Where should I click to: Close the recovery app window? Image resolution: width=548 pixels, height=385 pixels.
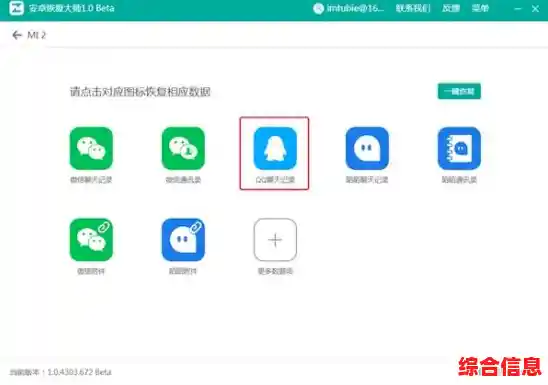[x=535, y=8]
